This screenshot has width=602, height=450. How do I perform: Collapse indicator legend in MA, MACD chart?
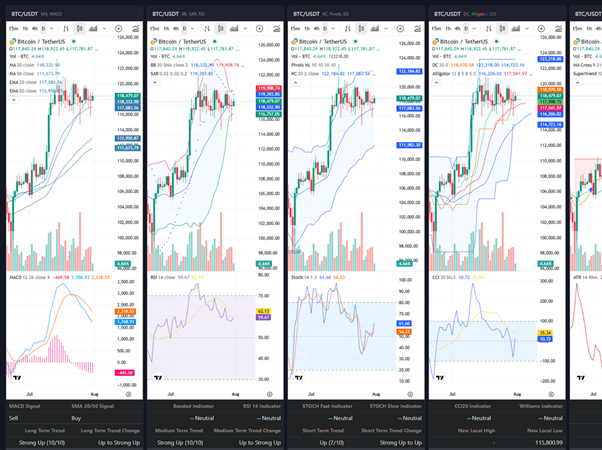13,100
